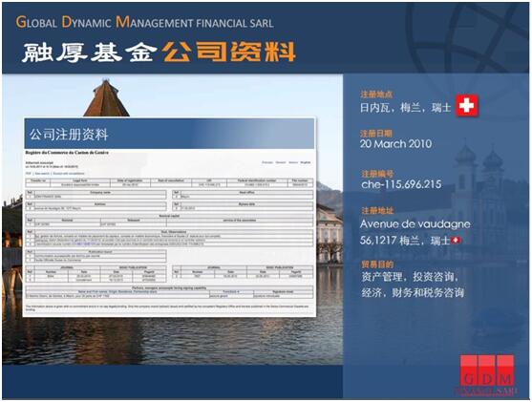Click the 56,1217 梅兰,瑞士 text
This screenshot has width=532, height=402.
tap(405, 241)
